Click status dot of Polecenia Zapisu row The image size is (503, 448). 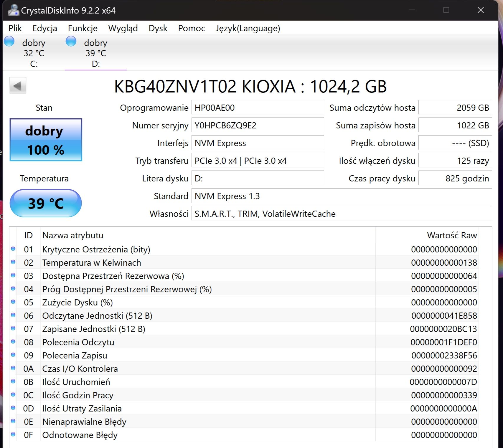[13, 355]
